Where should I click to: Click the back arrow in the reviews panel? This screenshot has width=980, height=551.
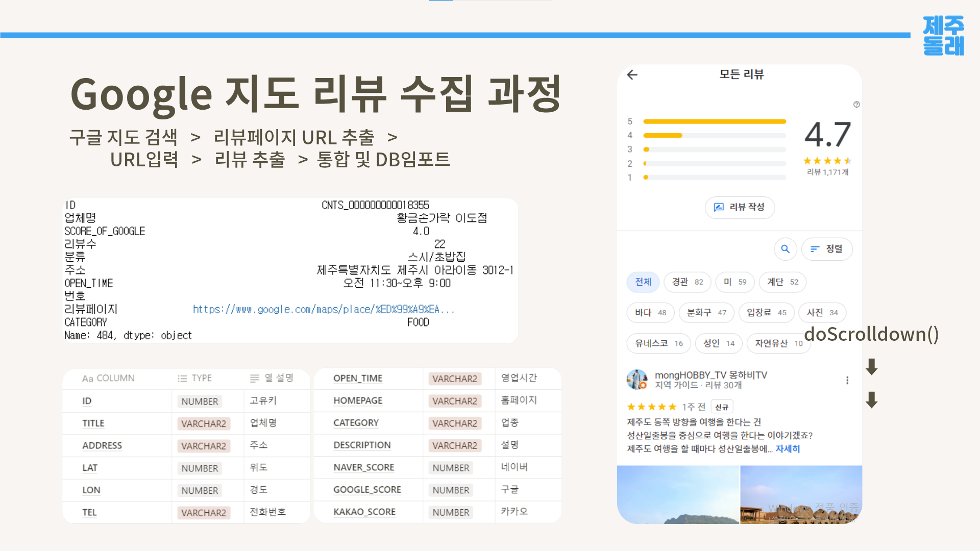632,75
